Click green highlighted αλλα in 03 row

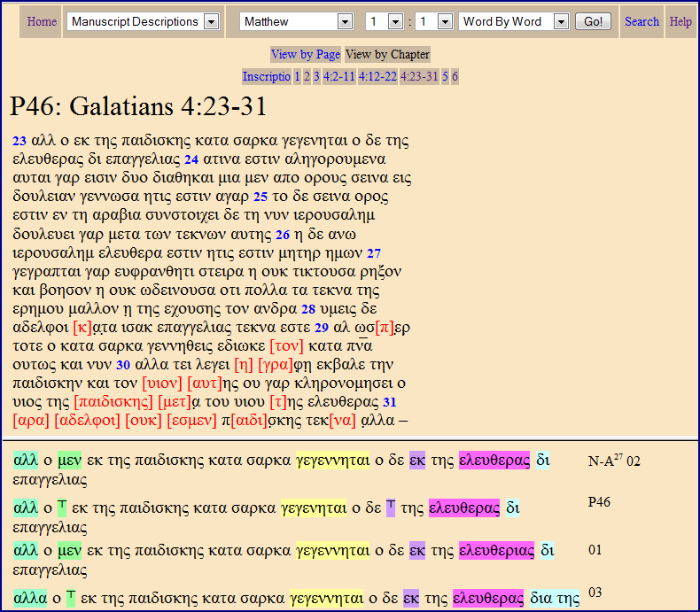pos(30,598)
